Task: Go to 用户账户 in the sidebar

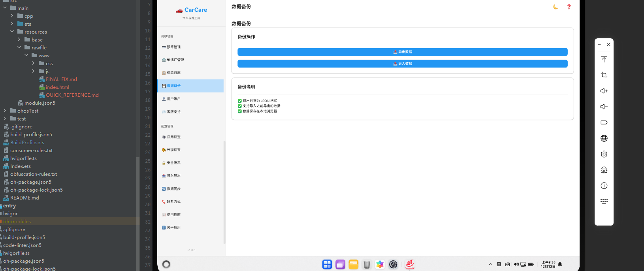Action: point(190,99)
